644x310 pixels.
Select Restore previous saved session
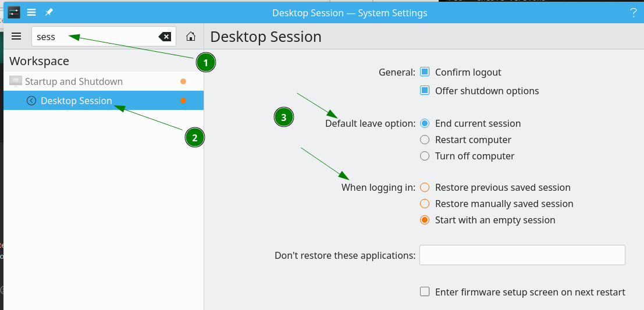click(425, 188)
